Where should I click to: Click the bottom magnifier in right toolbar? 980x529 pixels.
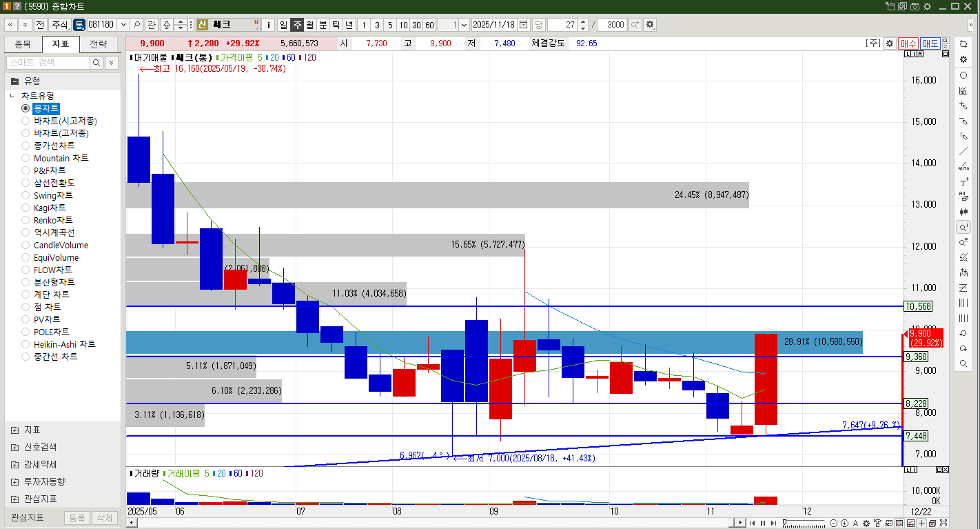[963, 363]
